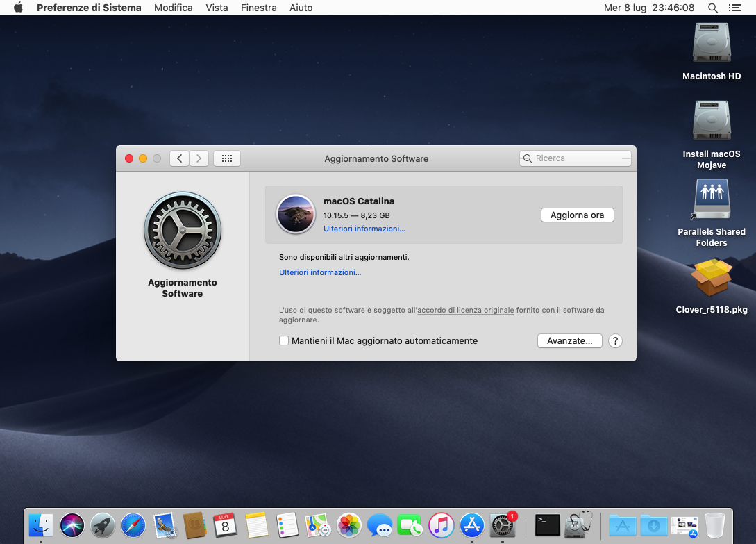
Task: Open iTunes music note icon
Action: click(441, 526)
